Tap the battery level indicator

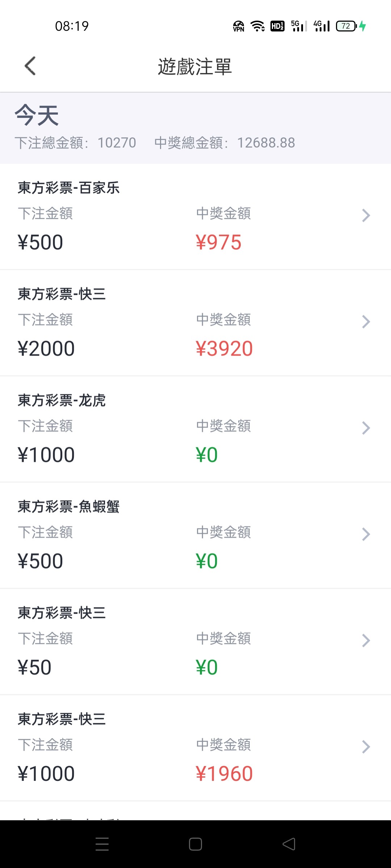tap(346, 26)
